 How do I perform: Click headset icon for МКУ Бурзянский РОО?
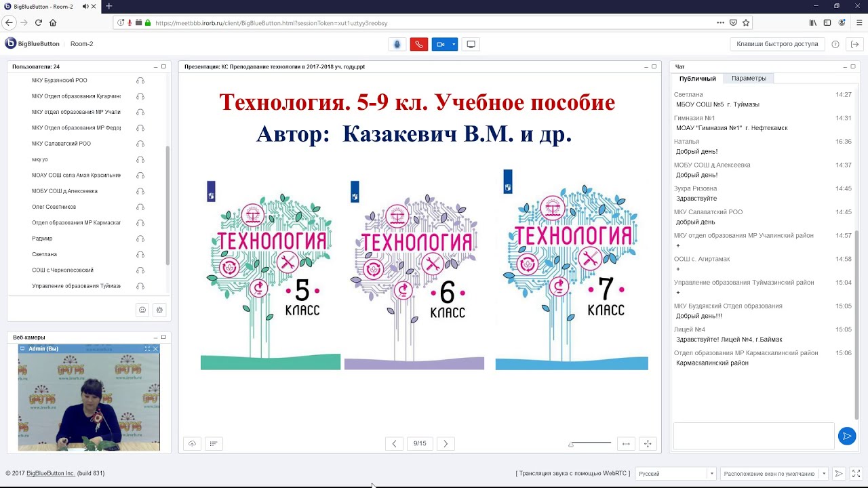(140, 80)
